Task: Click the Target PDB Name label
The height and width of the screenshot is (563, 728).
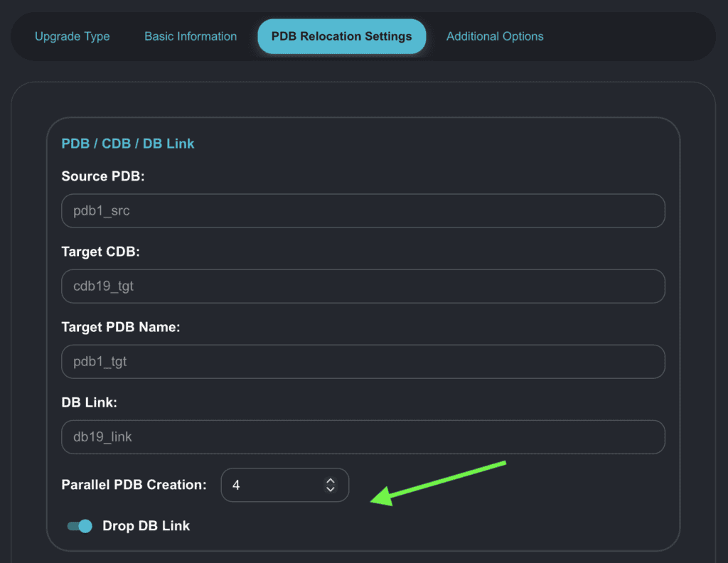Action: (121, 327)
